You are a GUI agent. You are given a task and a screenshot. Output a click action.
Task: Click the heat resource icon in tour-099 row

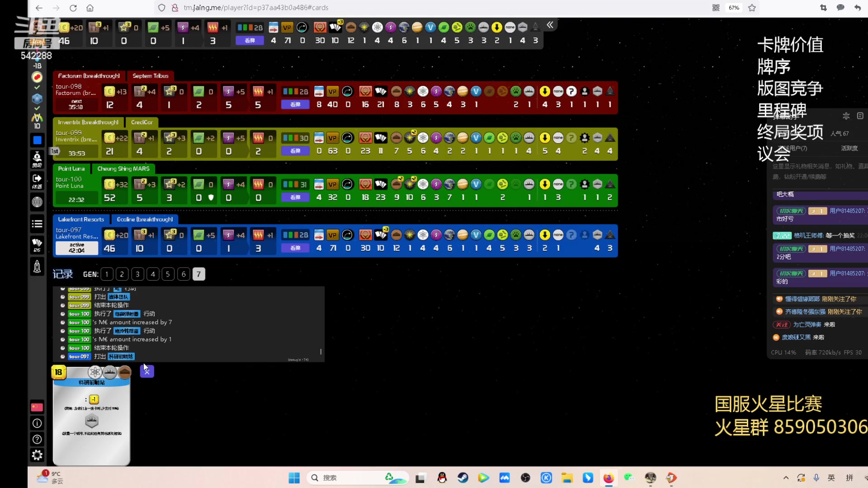(x=258, y=138)
